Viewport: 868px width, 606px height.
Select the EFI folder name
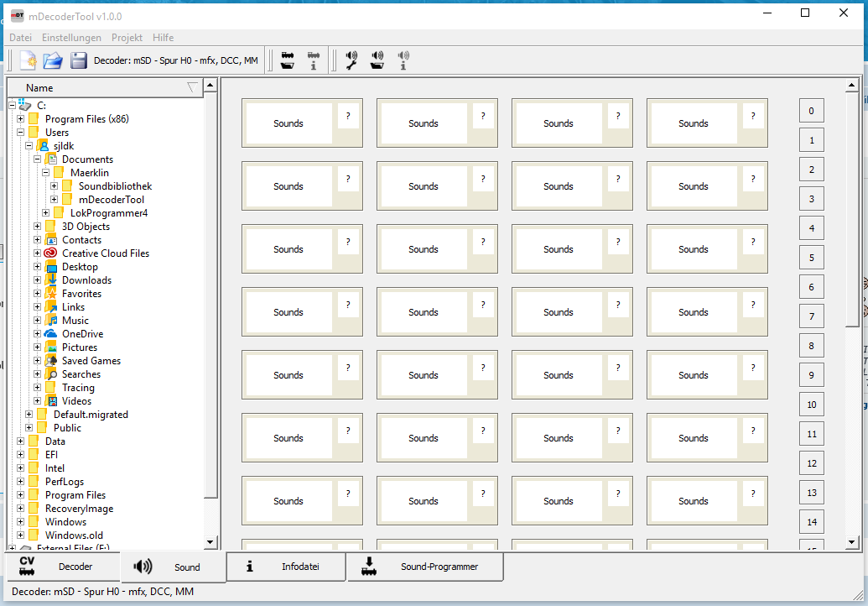pyautogui.click(x=51, y=455)
